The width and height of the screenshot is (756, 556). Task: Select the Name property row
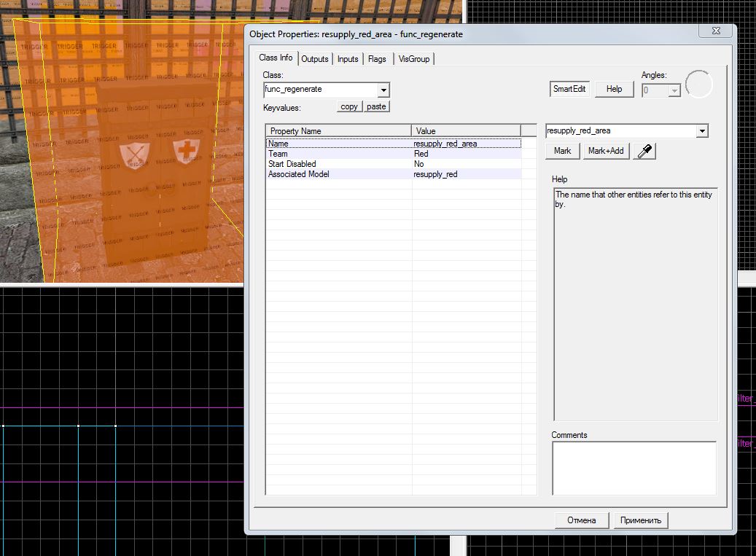click(x=394, y=144)
